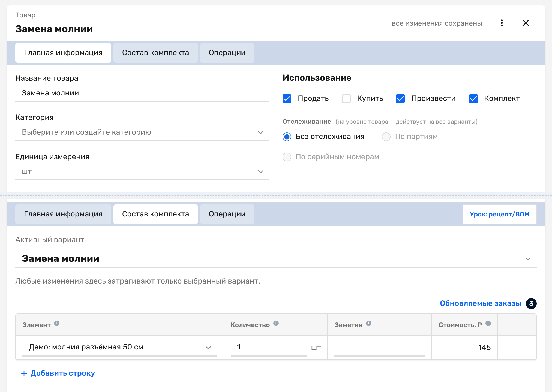This screenshot has height=392, width=552.
Task: Click the badge showing 3 updatable orders
Action: pos(531,304)
